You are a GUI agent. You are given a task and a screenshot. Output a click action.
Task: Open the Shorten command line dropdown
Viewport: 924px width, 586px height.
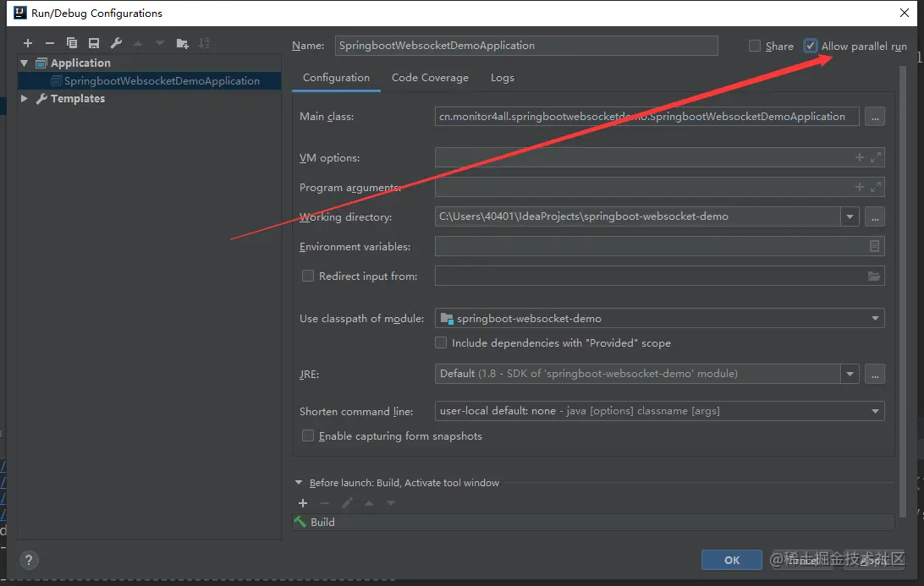pyautogui.click(x=875, y=411)
